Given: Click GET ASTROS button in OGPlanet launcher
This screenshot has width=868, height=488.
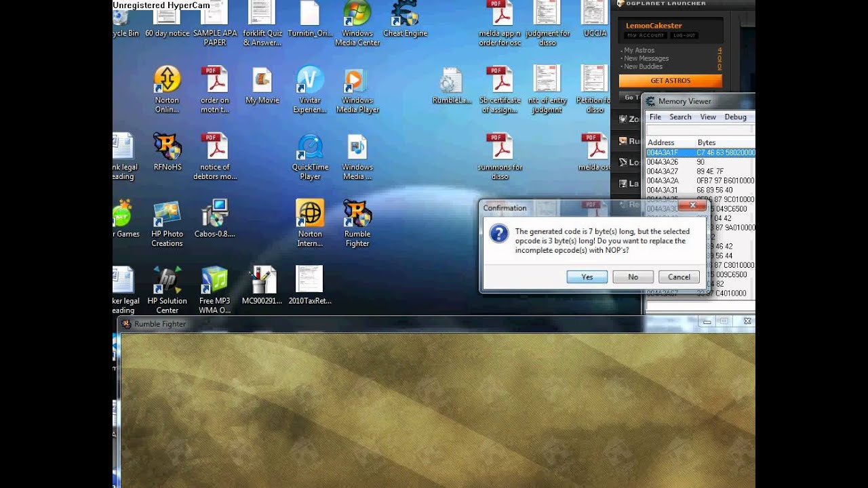Looking at the screenshot, I should pos(670,81).
